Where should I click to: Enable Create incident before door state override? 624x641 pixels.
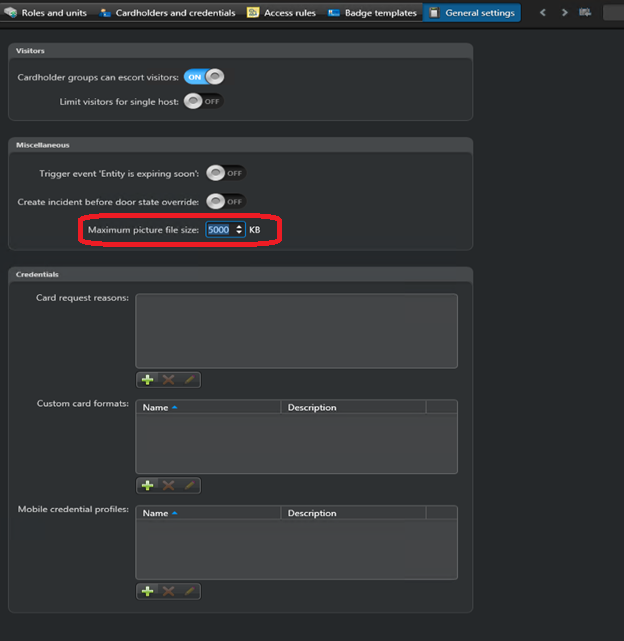click(x=226, y=202)
